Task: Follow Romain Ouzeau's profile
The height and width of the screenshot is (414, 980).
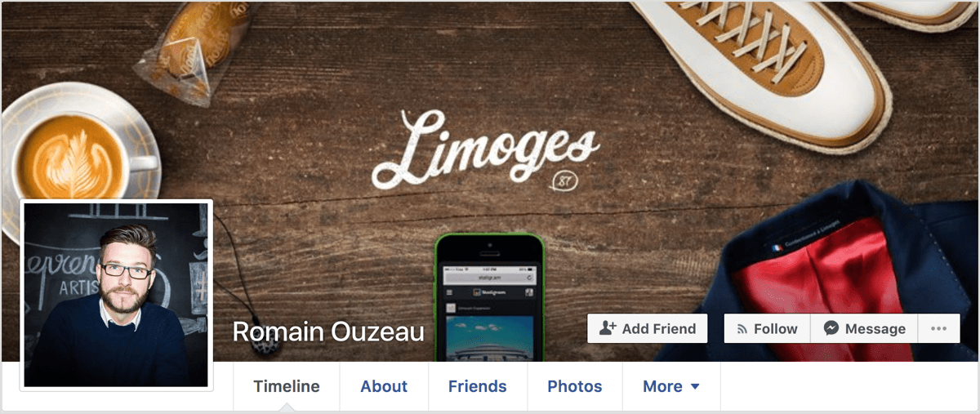Action: click(x=767, y=328)
